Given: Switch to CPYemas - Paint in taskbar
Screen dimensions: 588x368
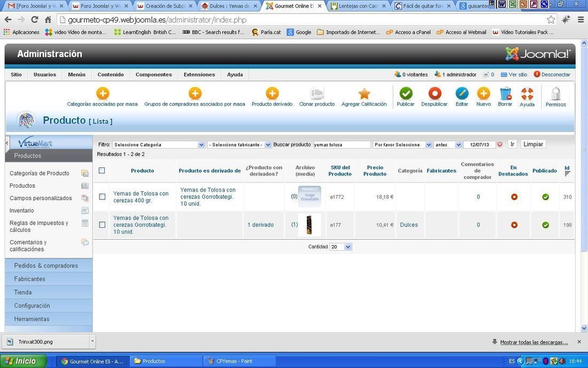Looking at the screenshot, I should coord(240,361).
